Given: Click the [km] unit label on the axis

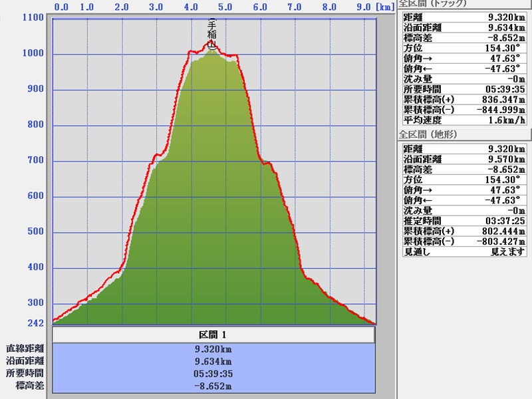Looking at the screenshot, I should pos(384,7).
